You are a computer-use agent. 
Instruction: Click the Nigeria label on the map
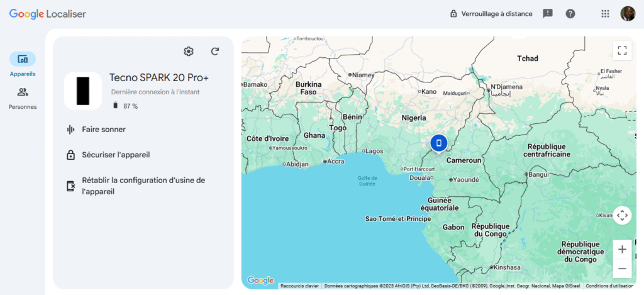click(x=414, y=118)
